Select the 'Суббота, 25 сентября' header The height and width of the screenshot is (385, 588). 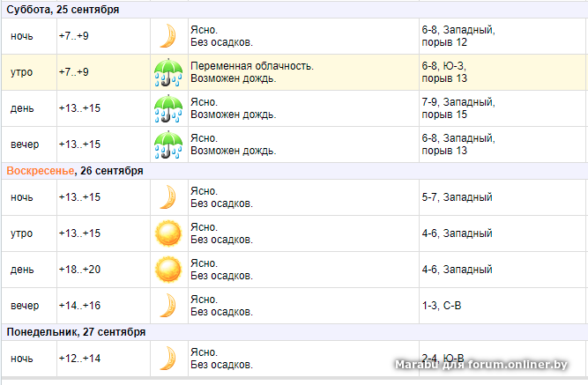click(x=63, y=10)
